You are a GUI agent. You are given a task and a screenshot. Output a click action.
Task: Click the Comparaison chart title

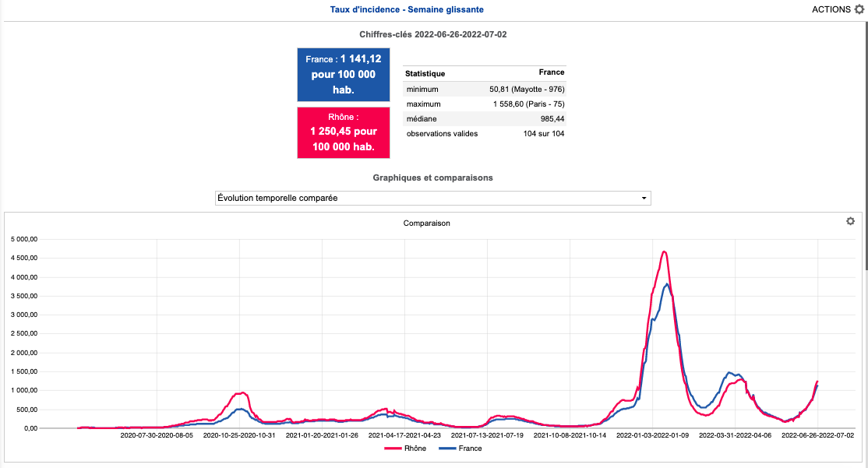[x=426, y=223]
